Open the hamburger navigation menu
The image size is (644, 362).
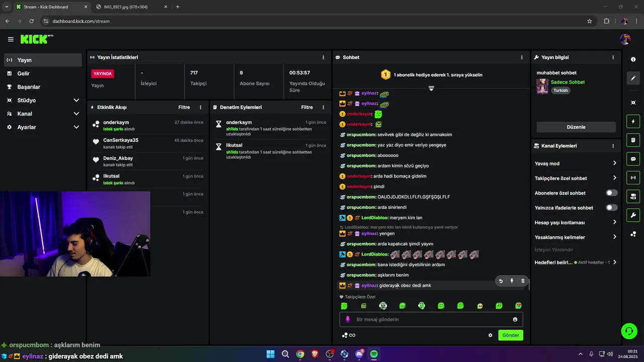[11, 39]
